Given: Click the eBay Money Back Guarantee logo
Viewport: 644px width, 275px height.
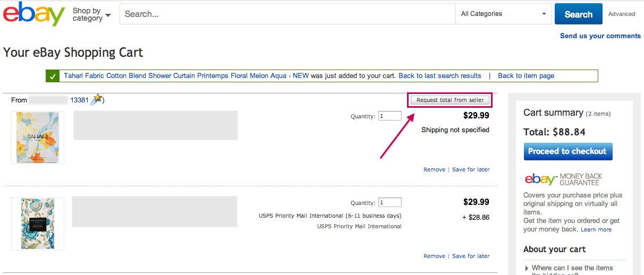Looking at the screenshot, I should (563, 179).
